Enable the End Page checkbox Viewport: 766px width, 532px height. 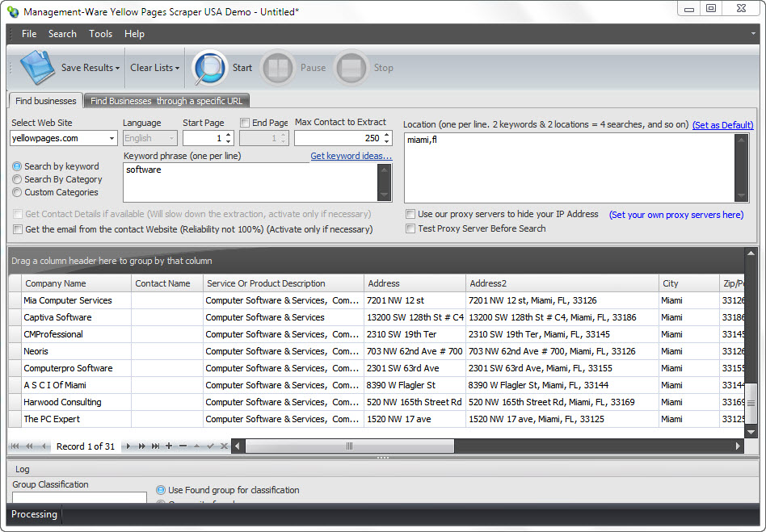coord(245,123)
